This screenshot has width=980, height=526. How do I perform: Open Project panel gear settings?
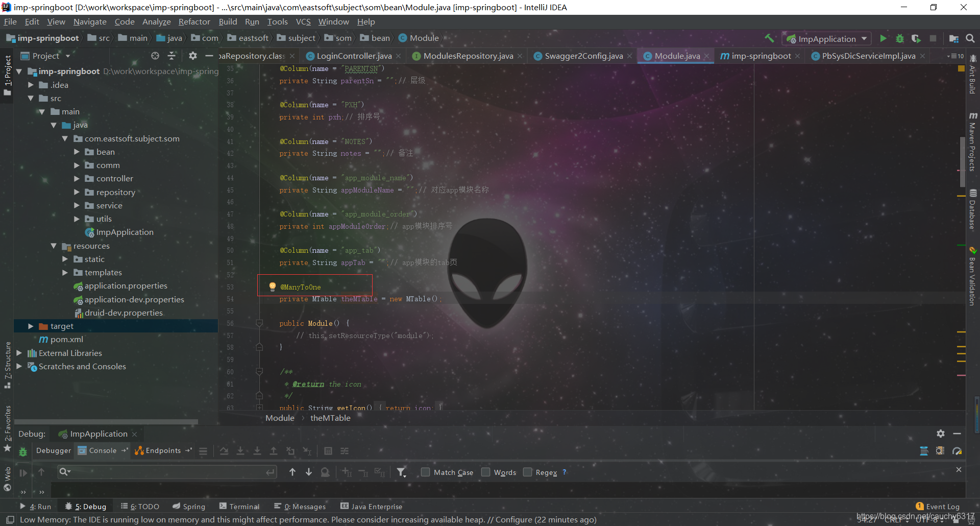pyautogui.click(x=192, y=56)
